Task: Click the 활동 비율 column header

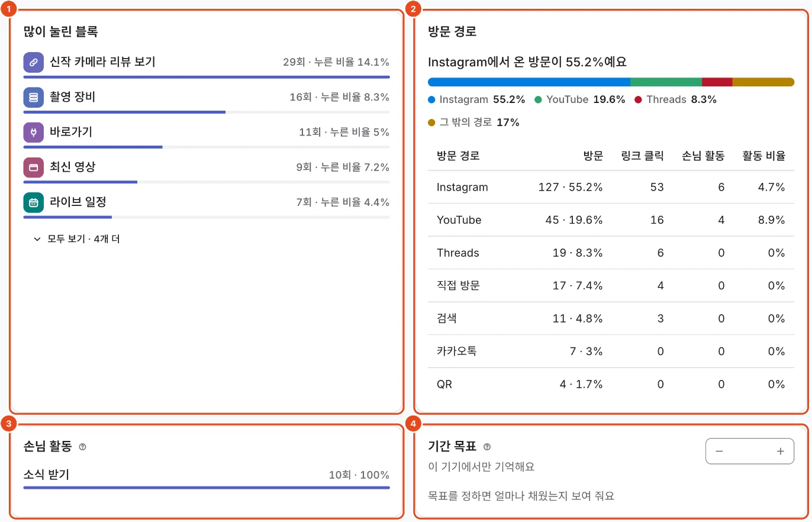Action: click(x=764, y=156)
